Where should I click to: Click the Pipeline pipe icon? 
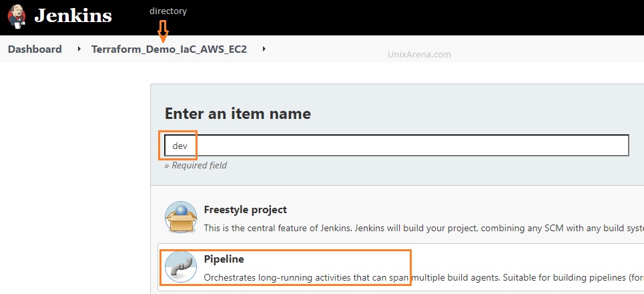(181, 267)
